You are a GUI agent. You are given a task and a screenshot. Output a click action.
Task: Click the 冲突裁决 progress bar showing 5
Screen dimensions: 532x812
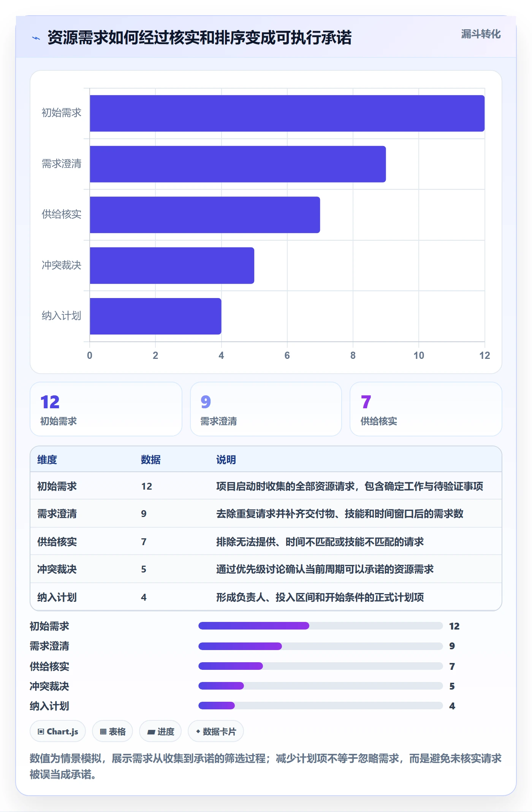[321, 686]
